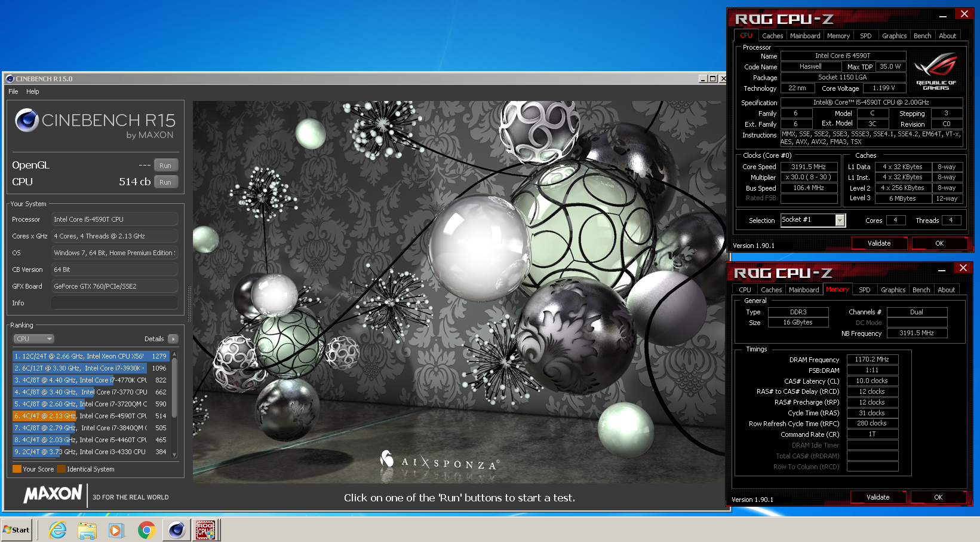Click OK in the upper CPU-Z window
The width and height of the screenshot is (980, 542).
pyautogui.click(x=939, y=243)
